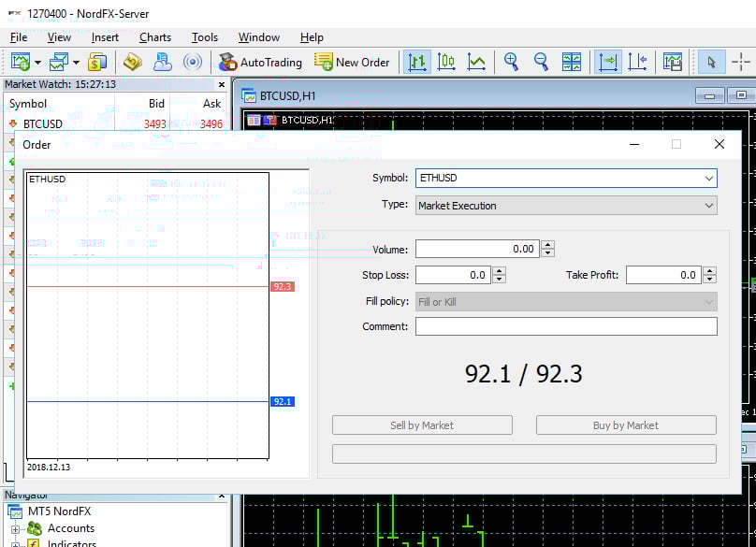
Task: Open the Help menu
Action: 312,37
